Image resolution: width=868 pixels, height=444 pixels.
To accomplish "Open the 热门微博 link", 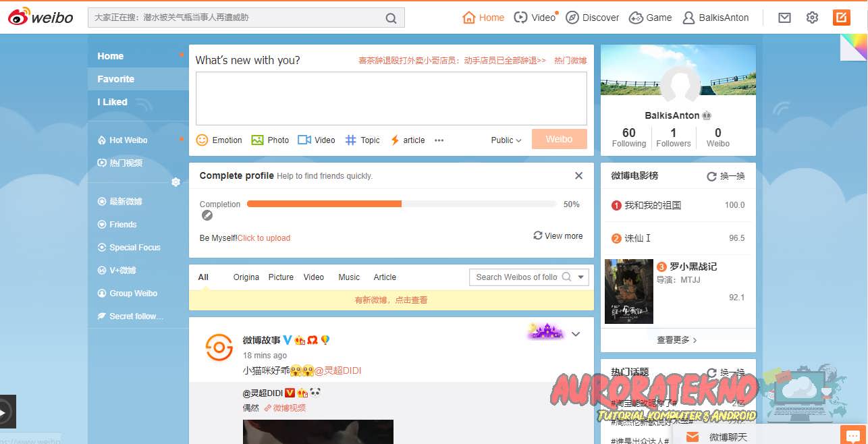I will coord(570,61).
